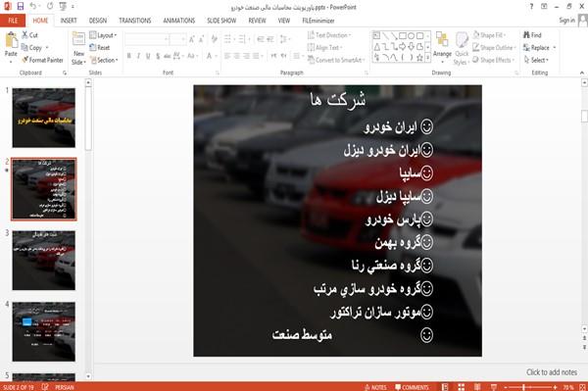588x391 pixels.
Task: Decrease the font size
Action: (201, 39)
